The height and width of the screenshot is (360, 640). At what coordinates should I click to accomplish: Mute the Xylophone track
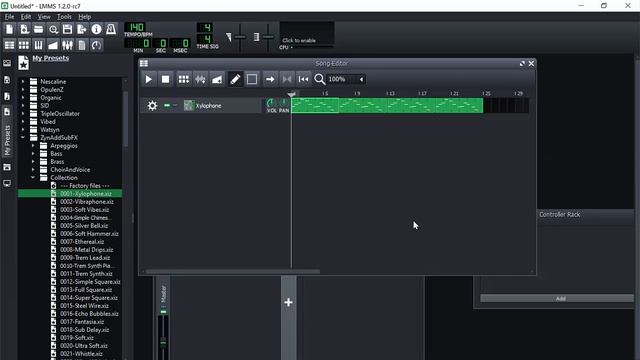click(167, 105)
